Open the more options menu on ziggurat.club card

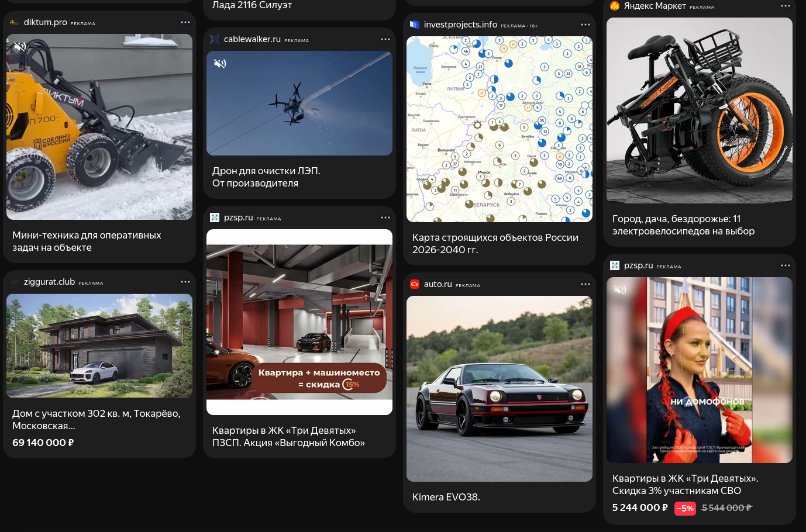(x=185, y=282)
